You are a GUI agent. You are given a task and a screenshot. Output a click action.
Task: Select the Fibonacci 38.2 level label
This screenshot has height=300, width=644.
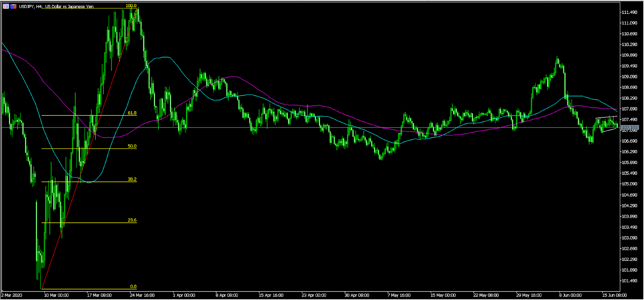[132, 179]
